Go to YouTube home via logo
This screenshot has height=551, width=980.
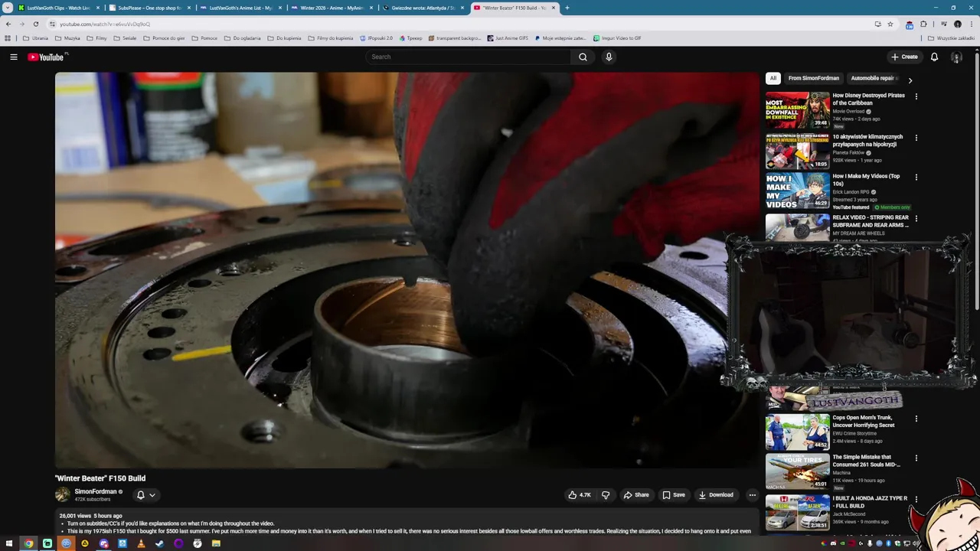point(47,57)
